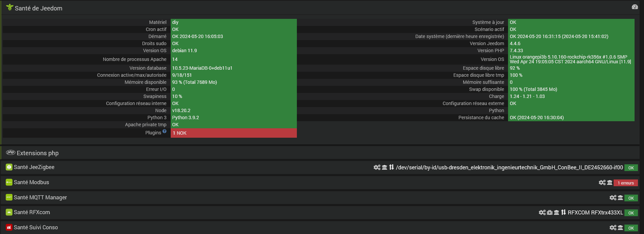Click the institution icon on the JeeZigbee row
The height and width of the screenshot is (234, 644).
tap(385, 167)
